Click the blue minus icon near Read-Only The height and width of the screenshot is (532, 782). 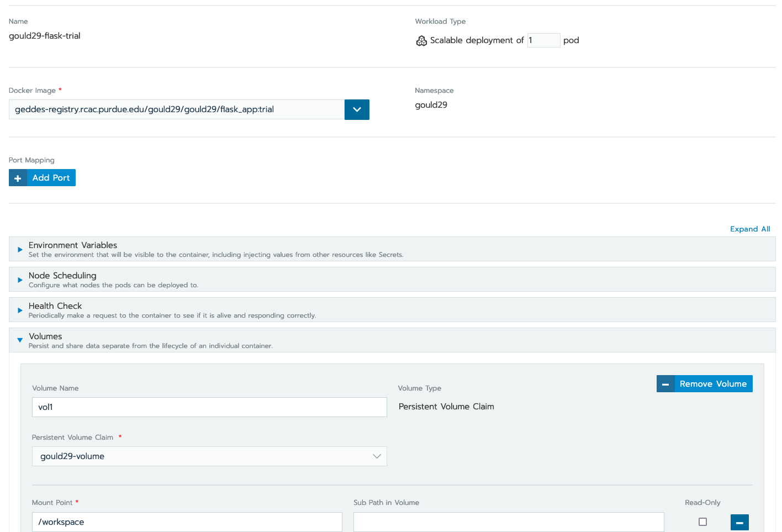(739, 522)
